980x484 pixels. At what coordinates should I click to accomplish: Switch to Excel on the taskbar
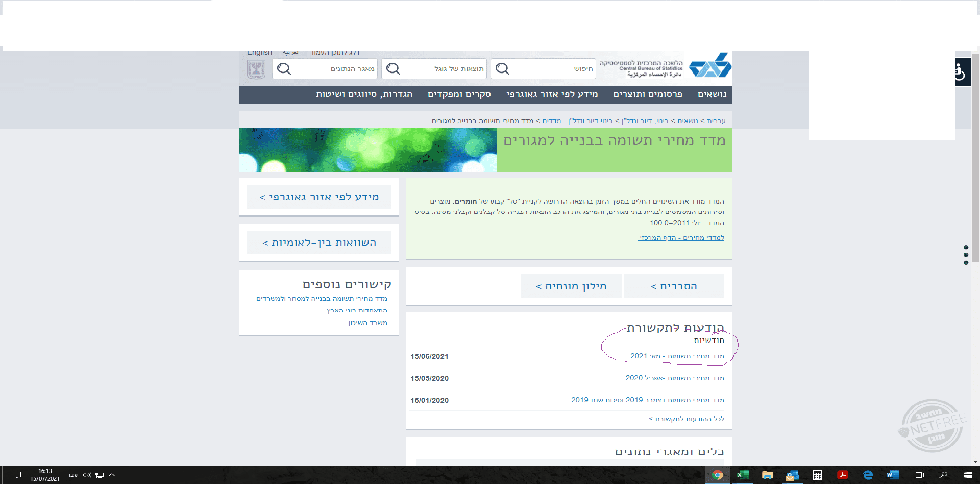click(742, 475)
